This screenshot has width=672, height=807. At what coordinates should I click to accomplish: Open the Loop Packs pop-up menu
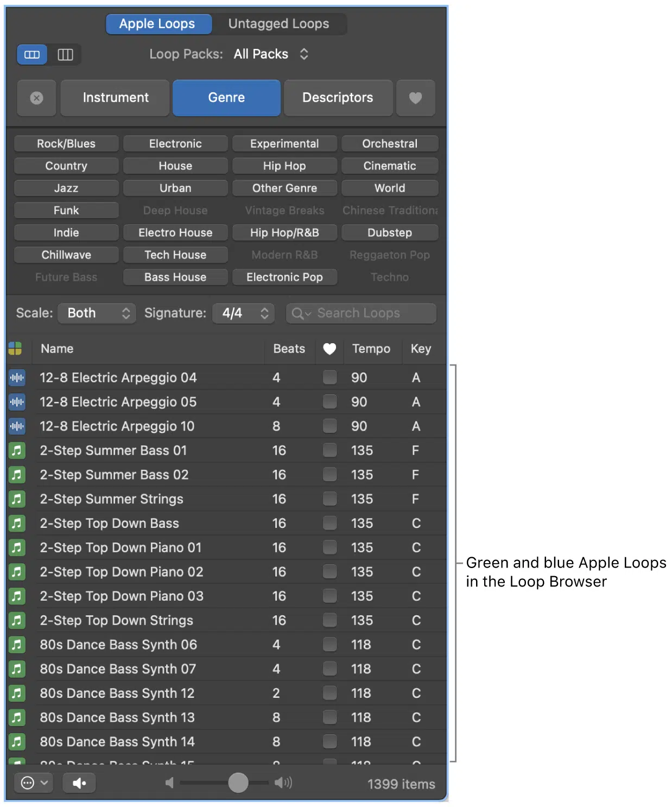coord(271,54)
